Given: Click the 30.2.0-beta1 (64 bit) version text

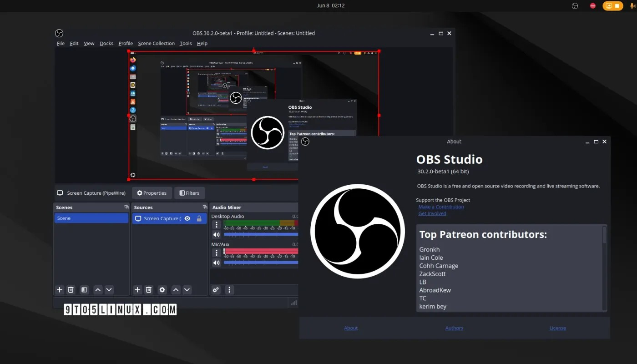Looking at the screenshot, I should pyautogui.click(x=443, y=172).
